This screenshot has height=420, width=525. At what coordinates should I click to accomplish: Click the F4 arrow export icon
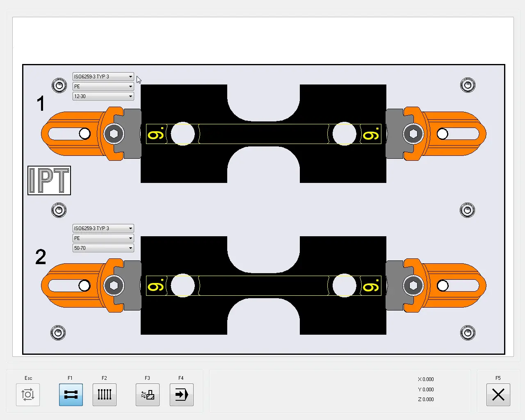[x=181, y=395]
